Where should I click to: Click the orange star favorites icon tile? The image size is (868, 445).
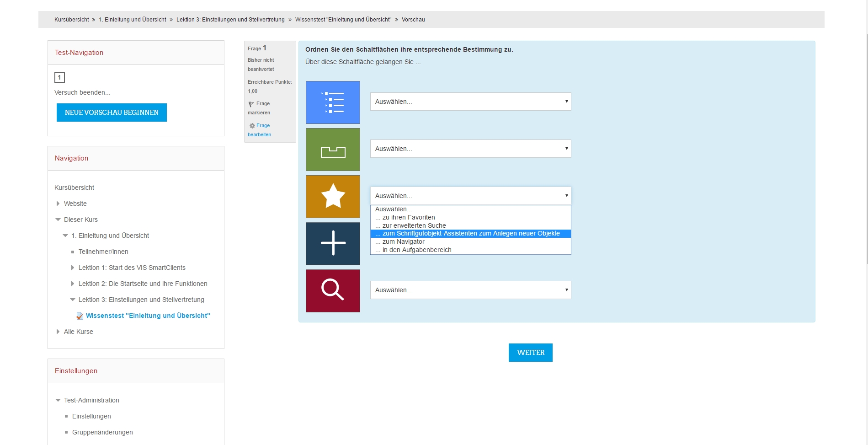(333, 197)
